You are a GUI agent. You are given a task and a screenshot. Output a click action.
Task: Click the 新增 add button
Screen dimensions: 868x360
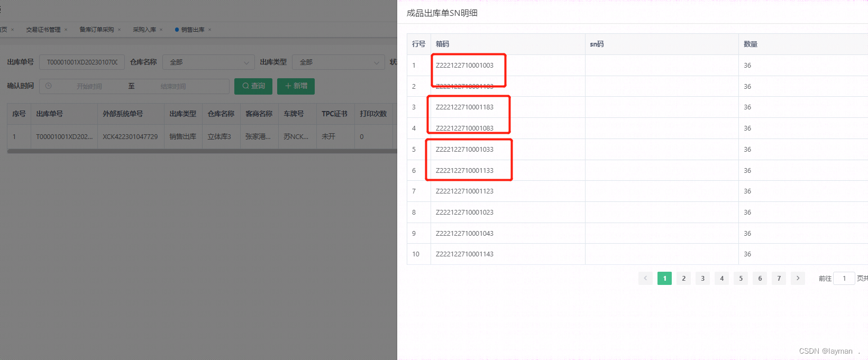(x=296, y=86)
